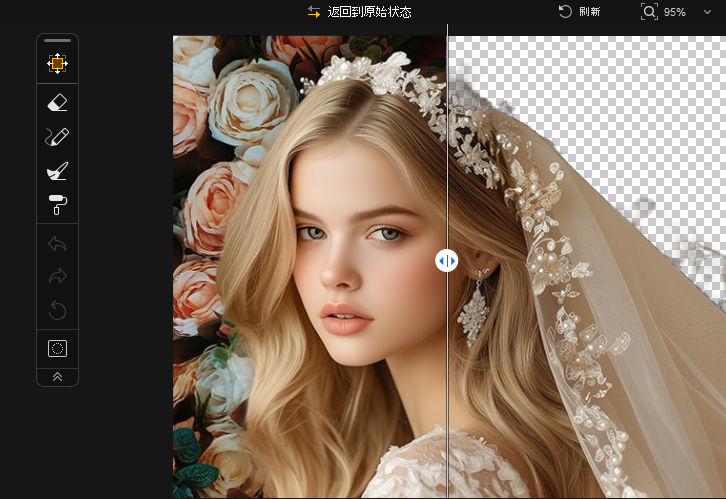The height and width of the screenshot is (499, 726).
Task: Click the zoom-to-fit magnifier icon
Action: click(650, 12)
